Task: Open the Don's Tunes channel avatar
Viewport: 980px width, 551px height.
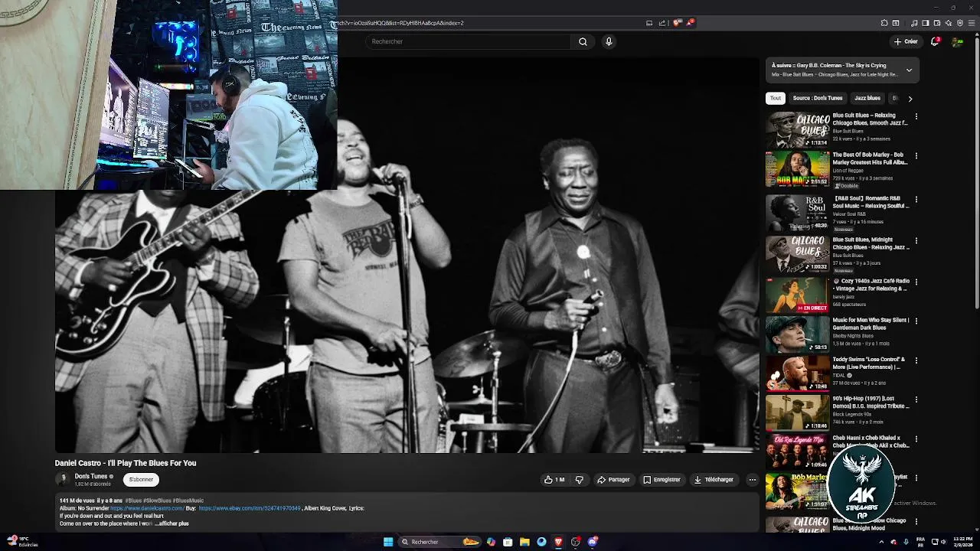Action: (63, 480)
